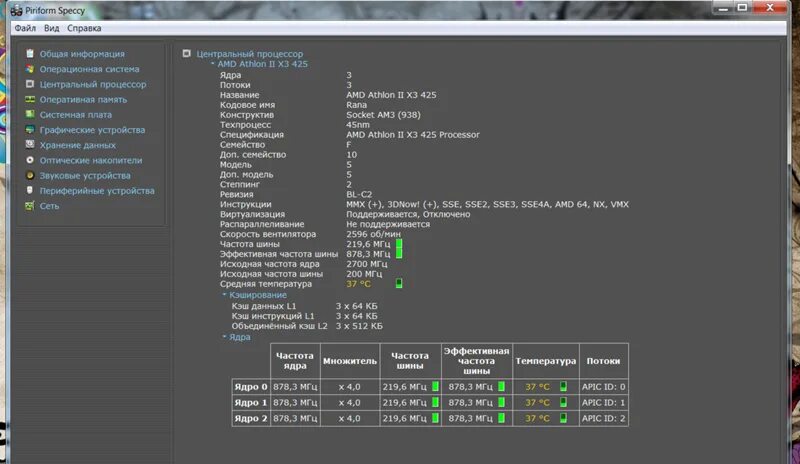Maximize the Piriform Speccy window
Screen dimensions: 800x464
click(x=742, y=7)
